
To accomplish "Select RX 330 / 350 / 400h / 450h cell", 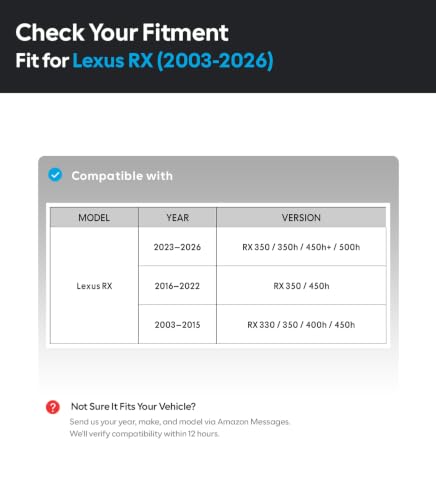I will point(301,324).
